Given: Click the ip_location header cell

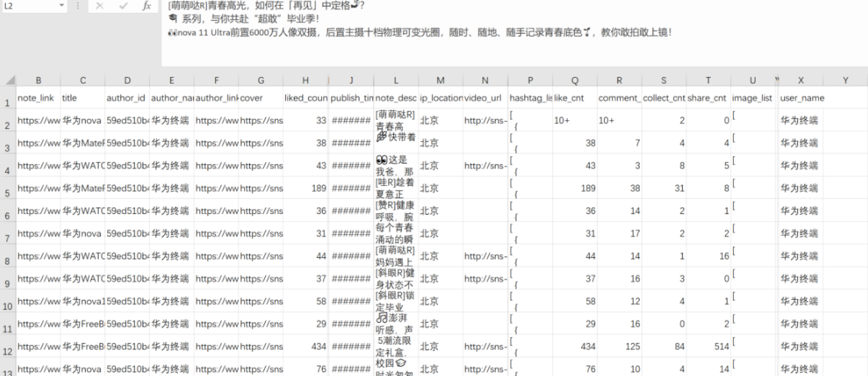Looking at the screenshot, I should (440, 98).
